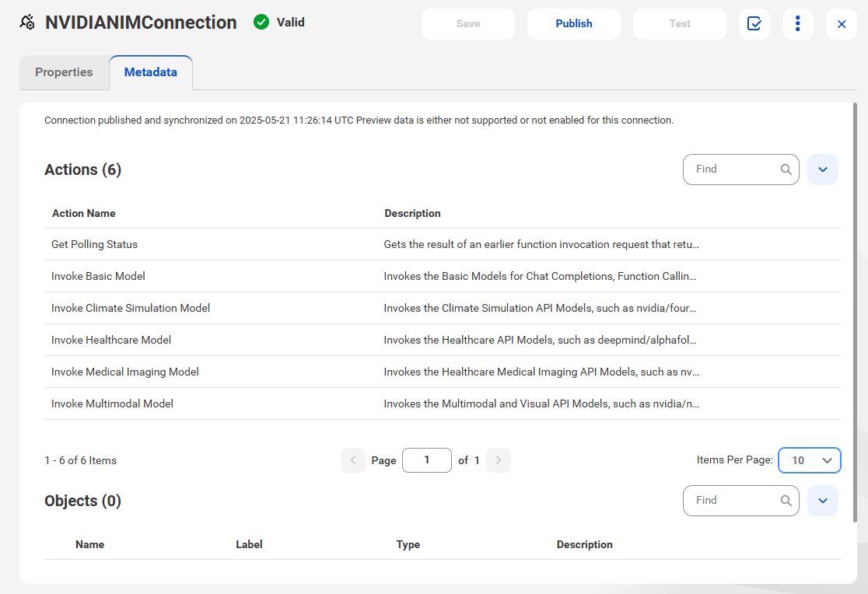Focus the Actions Find field
Screen dimensions: 868x594
pos(740,169)
